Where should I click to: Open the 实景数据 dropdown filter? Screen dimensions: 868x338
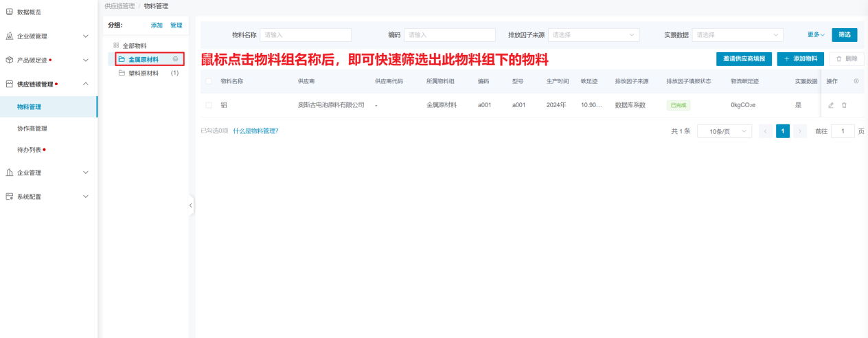click(x=738, y=35)
